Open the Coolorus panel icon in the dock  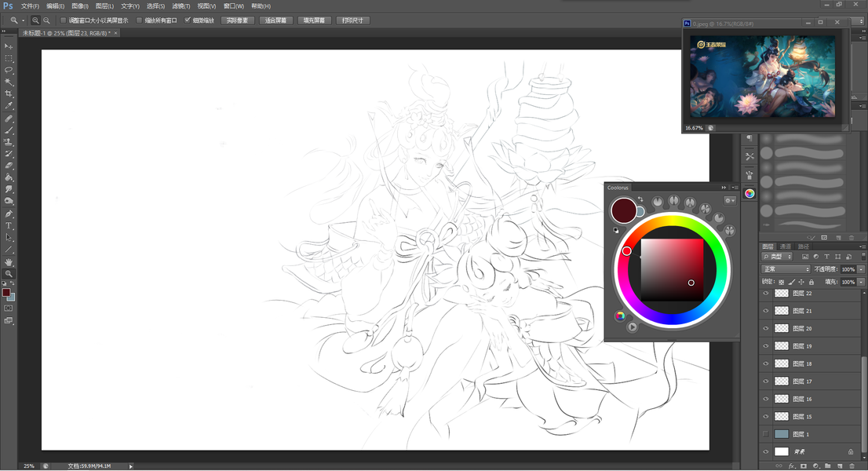pos(749,193)
